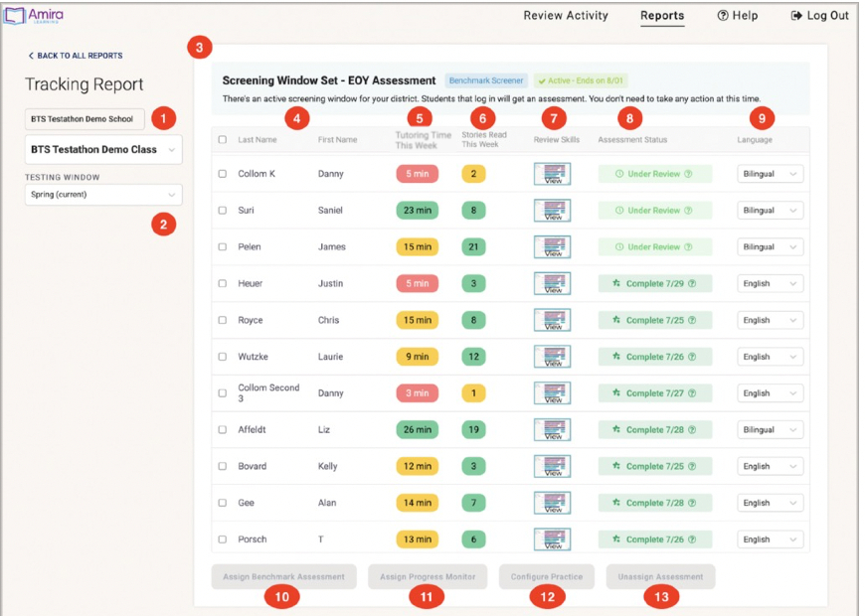865x616 pixels.
Task: Select the BTS Testathon Demo School field
Action: point(86,118)
